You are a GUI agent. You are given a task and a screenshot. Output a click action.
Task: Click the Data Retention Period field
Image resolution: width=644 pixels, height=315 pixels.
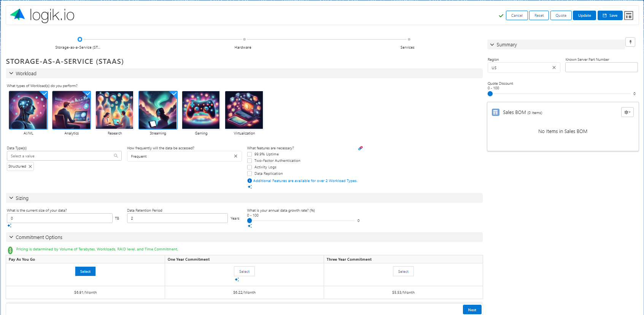(x=177, y=218)
